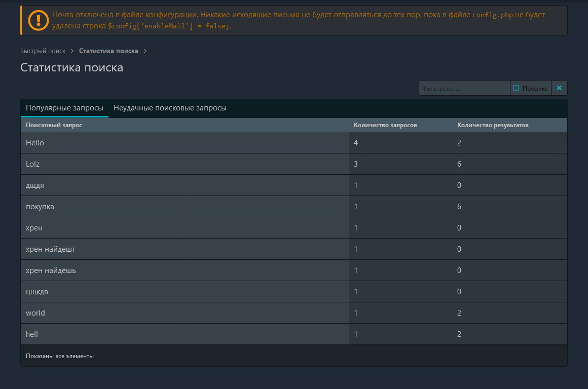This screenshot has width=588, height=389.
Task: Open the Статистика поиска breadcrumb link
Action: tap(108, 51)
